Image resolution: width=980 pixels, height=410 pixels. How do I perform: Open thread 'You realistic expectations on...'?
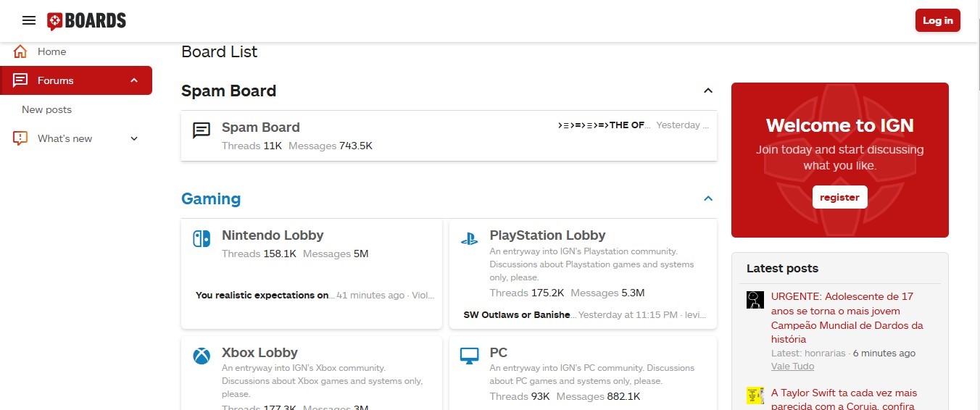pyautogui.click(x=265, y=296)
